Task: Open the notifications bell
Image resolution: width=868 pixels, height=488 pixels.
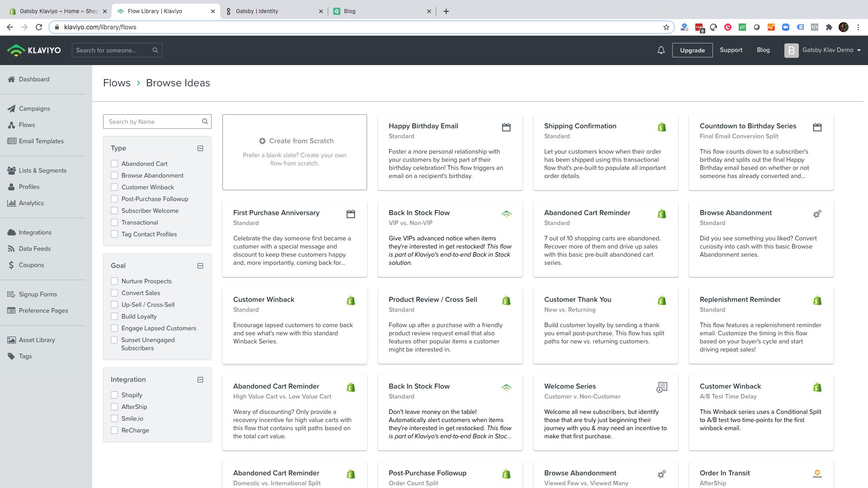Action: pyautogui.click(x=661, y=50)
